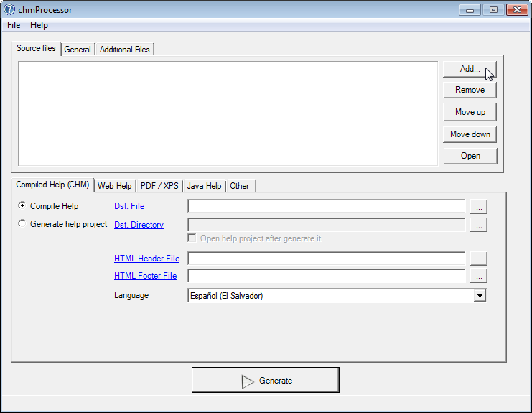Click the Generate button
The width and height of the screenshot is (532, 413).
tap(266, 380)
